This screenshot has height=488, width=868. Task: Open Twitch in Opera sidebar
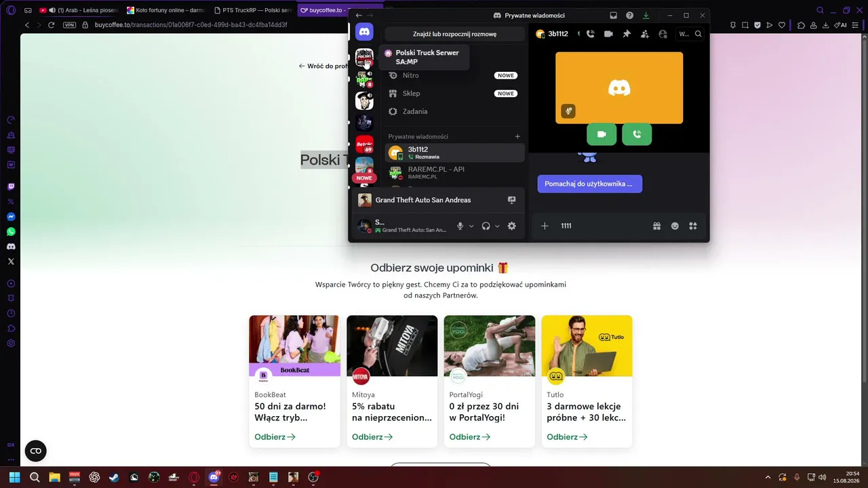coord(11,186)
